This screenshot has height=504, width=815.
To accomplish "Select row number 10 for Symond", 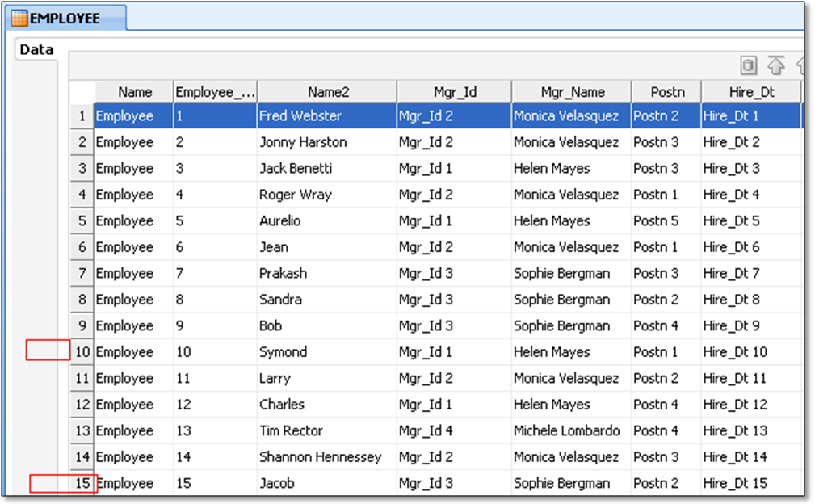I will (81, 352).
